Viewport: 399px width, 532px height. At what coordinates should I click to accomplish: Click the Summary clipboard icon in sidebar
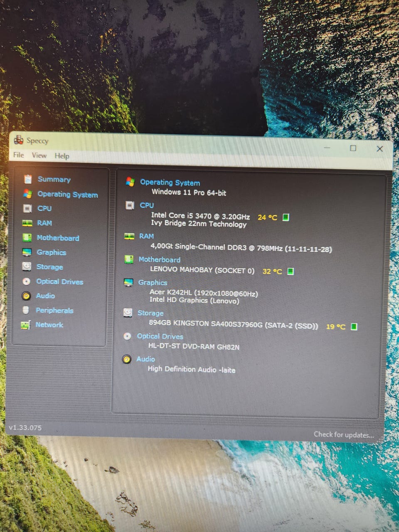click(28, 179)
